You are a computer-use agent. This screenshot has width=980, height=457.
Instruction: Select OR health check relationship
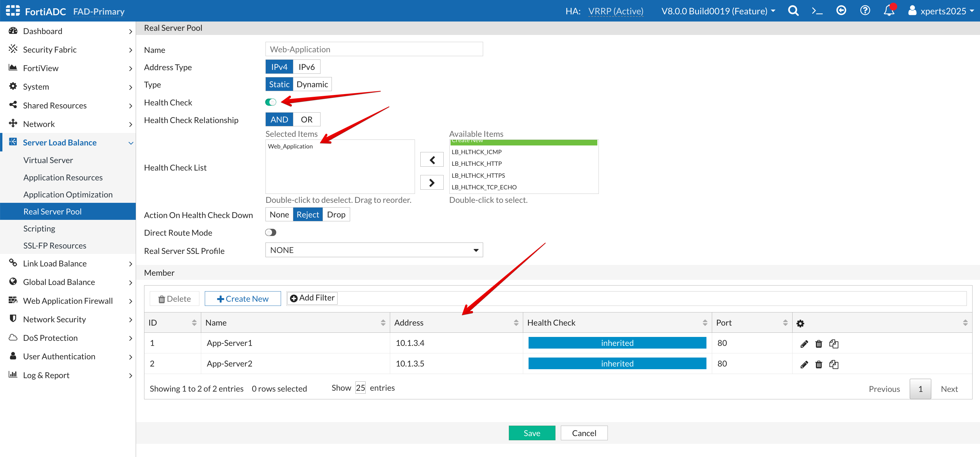(306, 119)
